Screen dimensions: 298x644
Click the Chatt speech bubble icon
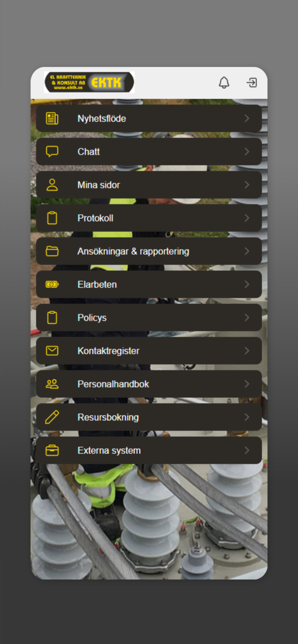52,151
